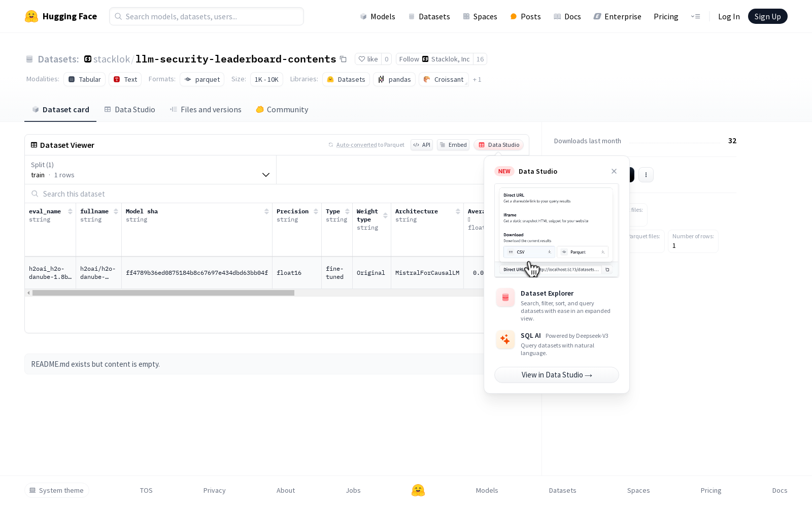The image size is (812, 508).
Task: Open the API button in Dataset Viewer
Action: tap(422, 145)
